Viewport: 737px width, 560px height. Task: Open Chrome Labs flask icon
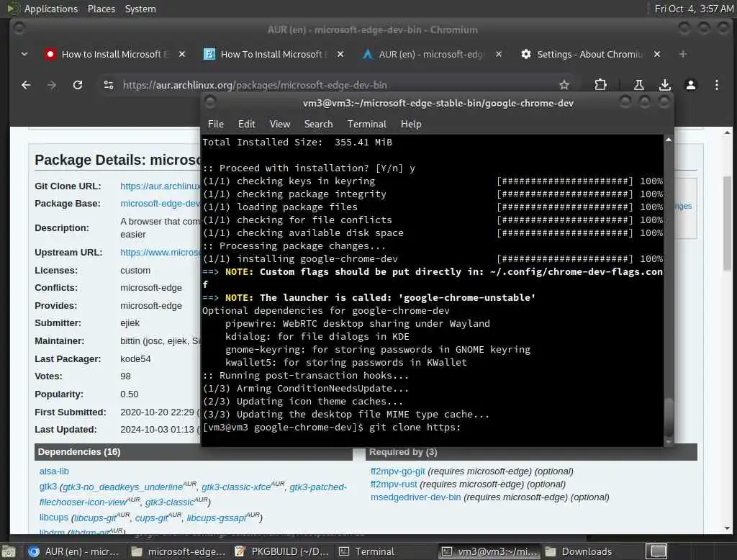[639, 85]
